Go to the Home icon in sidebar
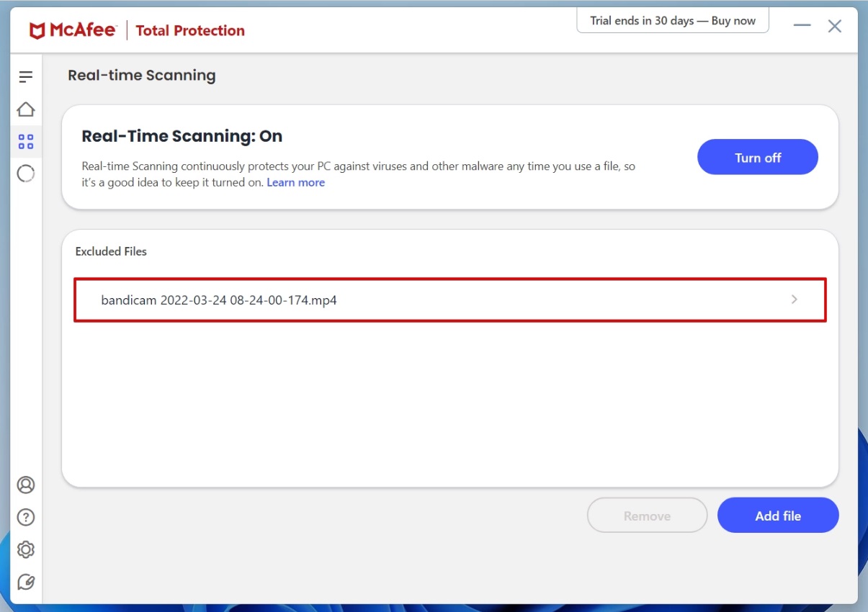 pyautogui.click(x=26, y=109)
